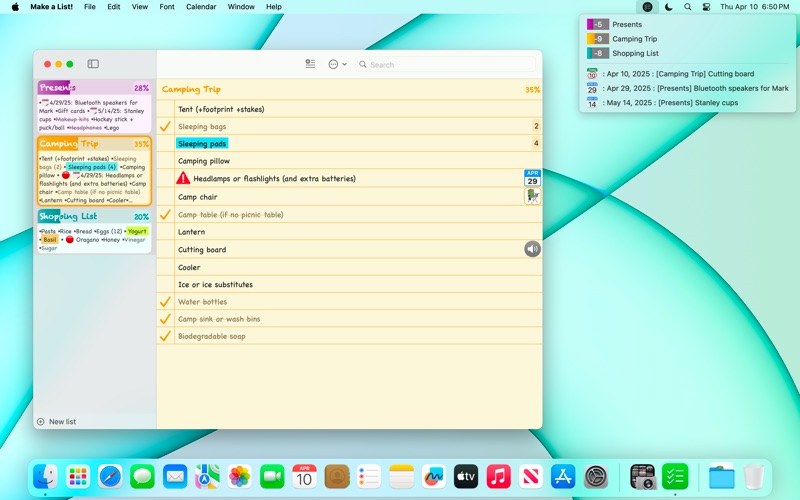The height and width of the screenshot is (500, 800).
Task: Click the teal Shopping List color badge
Action: [x=597, y=53]
